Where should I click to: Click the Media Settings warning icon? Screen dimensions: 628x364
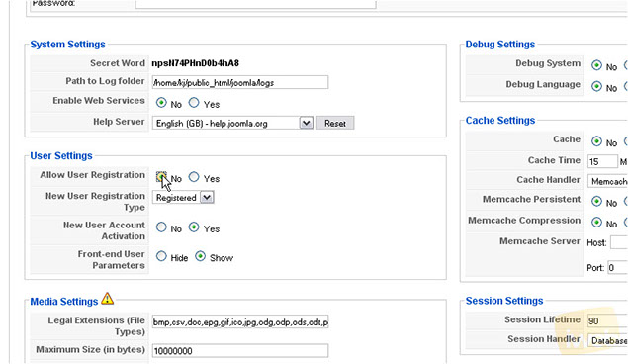click(x=108, y=299)
